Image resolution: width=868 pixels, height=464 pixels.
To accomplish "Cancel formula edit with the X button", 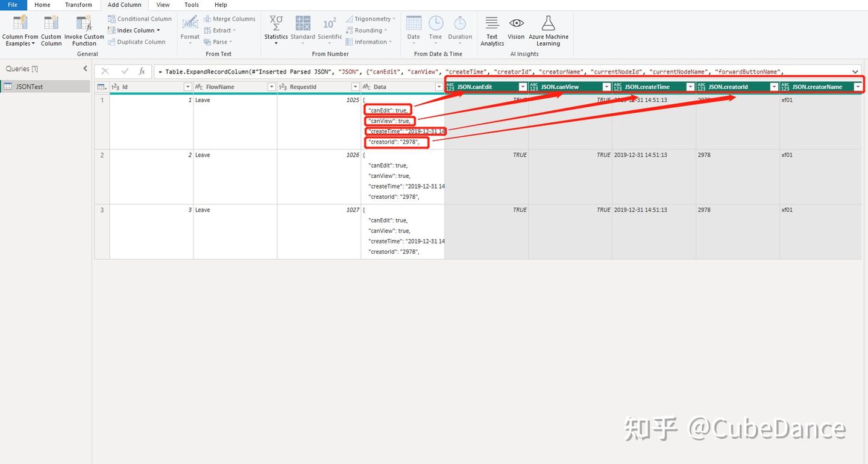I will [105, 71].
